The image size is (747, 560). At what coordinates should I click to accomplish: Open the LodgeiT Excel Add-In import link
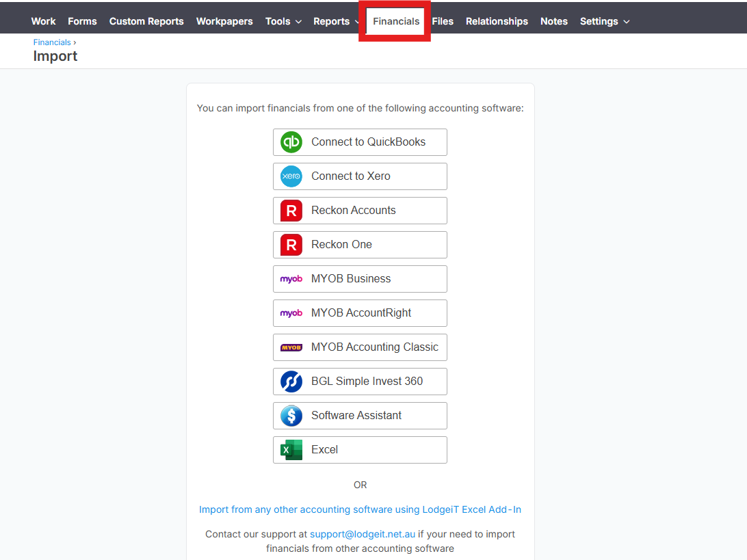coord(360,509)
